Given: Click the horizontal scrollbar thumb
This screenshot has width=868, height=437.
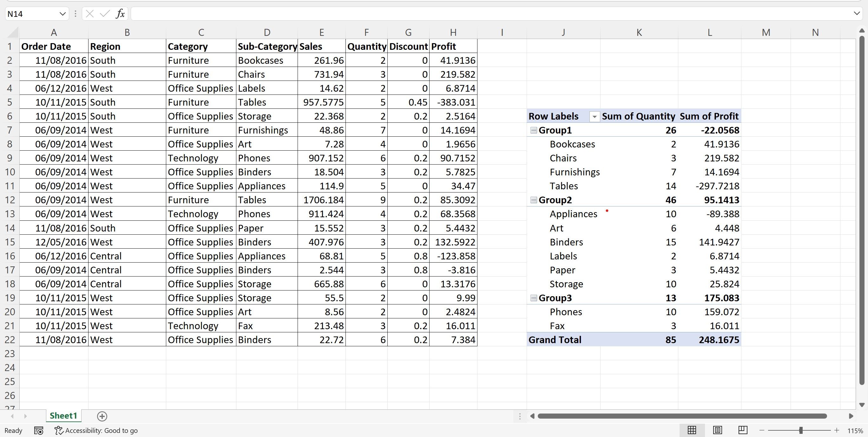Looking at the screenshot, I should [682, 416].
